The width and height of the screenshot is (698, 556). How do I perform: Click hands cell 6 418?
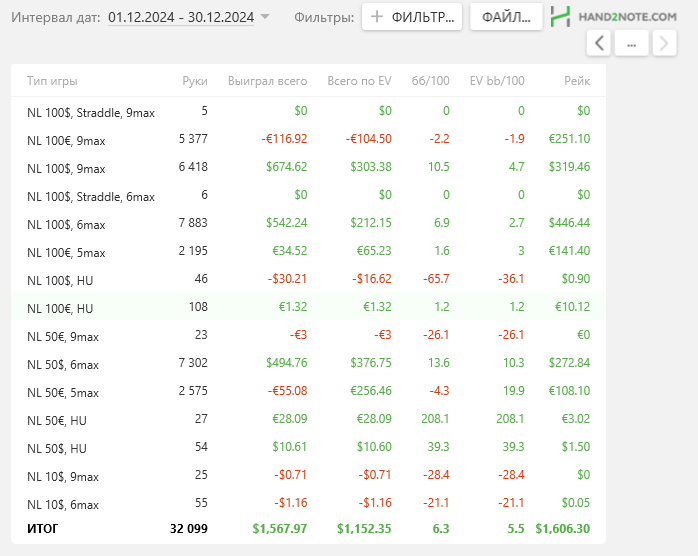click(193, 167)
